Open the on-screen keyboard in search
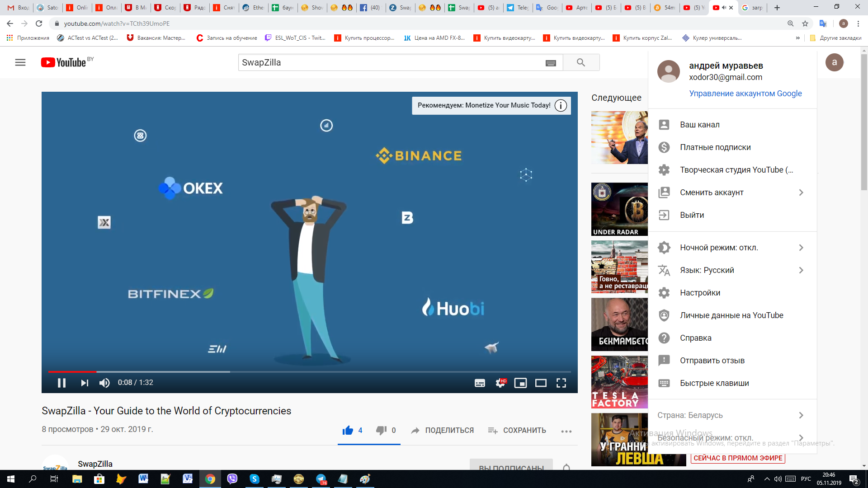This screenshot has width=868, height=488. 551,63
